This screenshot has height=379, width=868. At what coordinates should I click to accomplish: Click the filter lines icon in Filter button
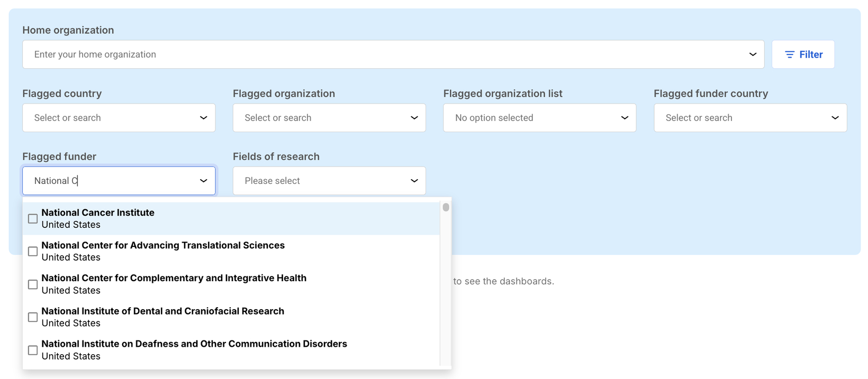[x=790, y=54]
